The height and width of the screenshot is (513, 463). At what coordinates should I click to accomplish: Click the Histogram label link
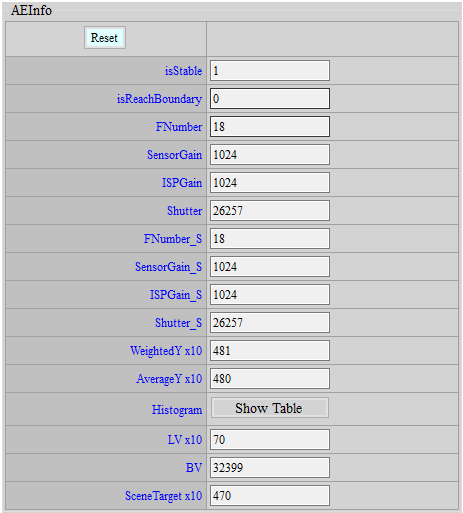coord(177,410)
